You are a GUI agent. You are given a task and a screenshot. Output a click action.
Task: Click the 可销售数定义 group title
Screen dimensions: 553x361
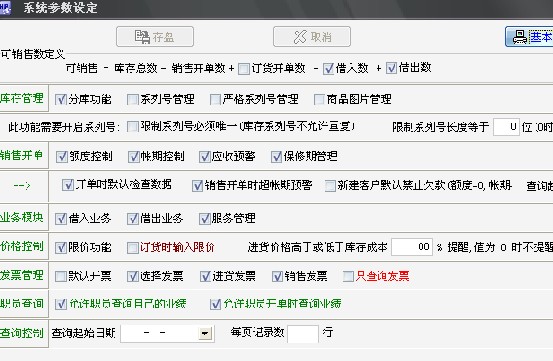[x=33, y=54]
